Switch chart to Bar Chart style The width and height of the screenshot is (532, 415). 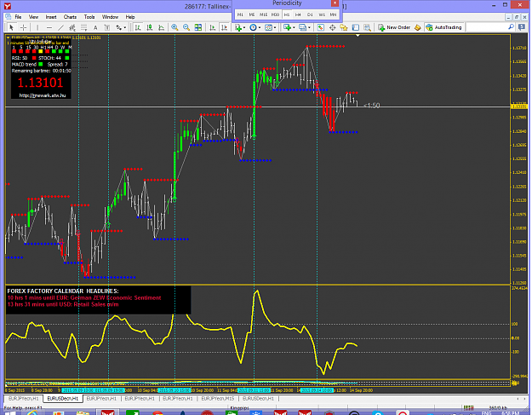(138, 27)
